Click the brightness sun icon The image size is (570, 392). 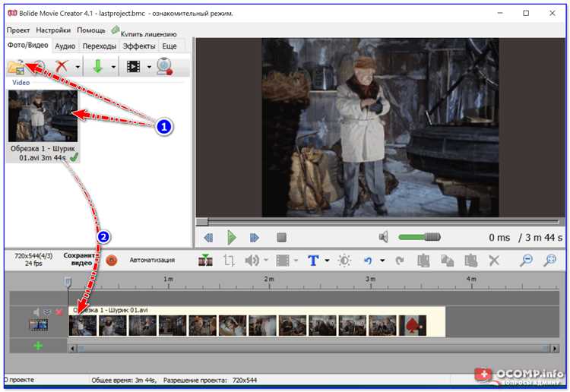[344, 260]
